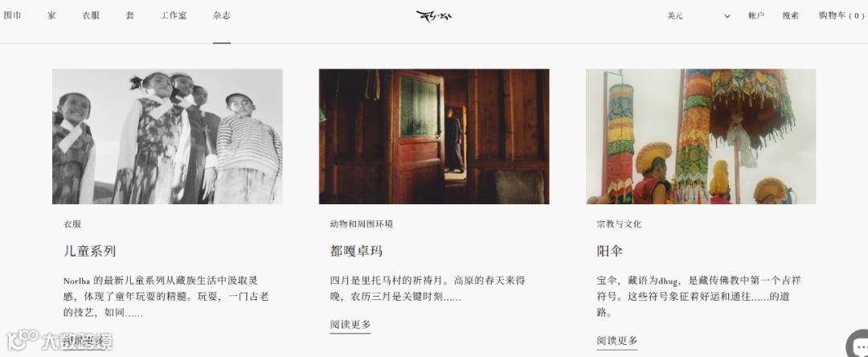Click 阅读更多 under 都嘎卓玛
The image size is (868, 357).
tap(350, 325)
